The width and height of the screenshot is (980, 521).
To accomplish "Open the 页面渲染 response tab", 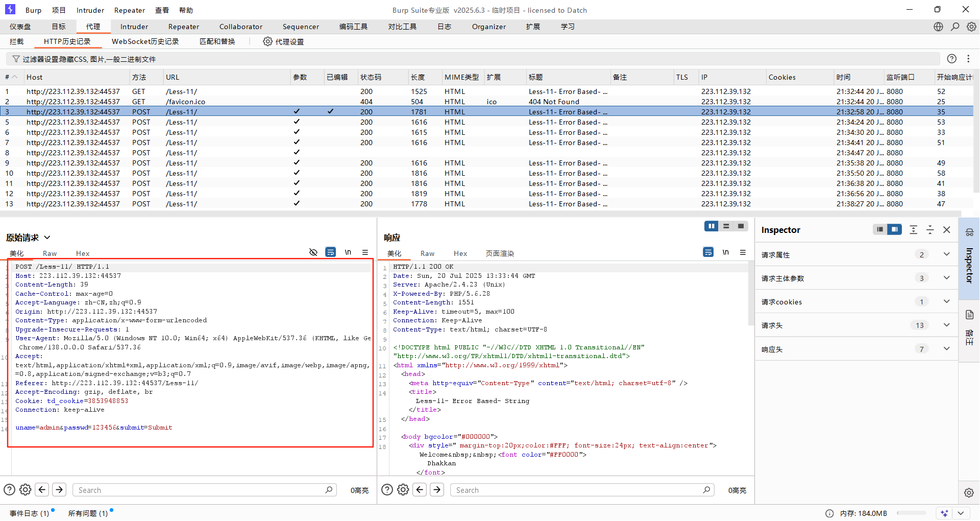I will 500,253.
